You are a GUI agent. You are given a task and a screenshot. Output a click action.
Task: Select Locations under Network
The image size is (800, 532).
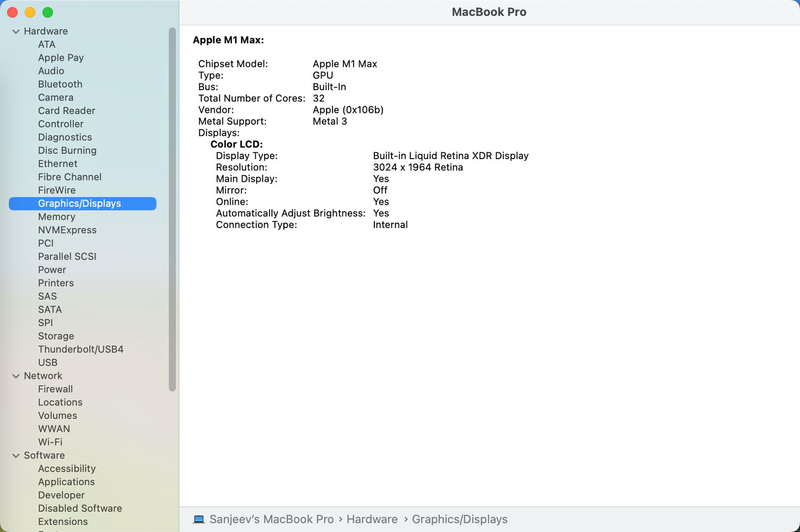pyautogui.click(x=60, y=403)
